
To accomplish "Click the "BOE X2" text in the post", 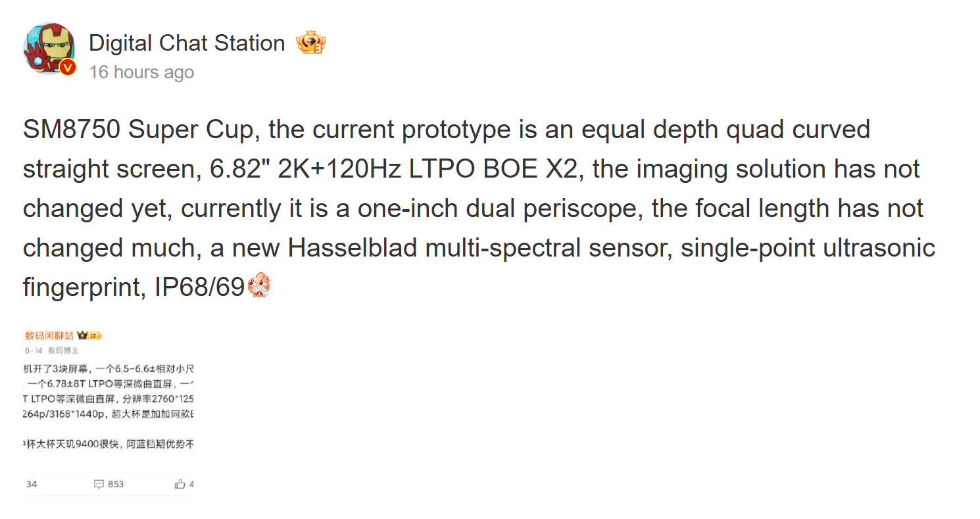I will tap(533, 169).
